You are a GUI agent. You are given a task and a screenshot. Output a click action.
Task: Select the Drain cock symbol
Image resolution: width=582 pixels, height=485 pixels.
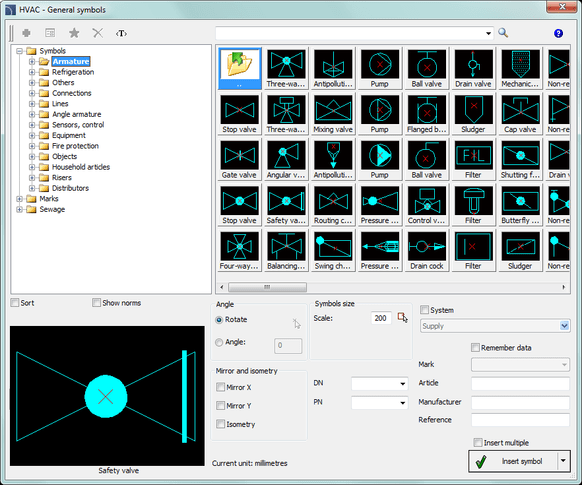[x=426, y=251]
